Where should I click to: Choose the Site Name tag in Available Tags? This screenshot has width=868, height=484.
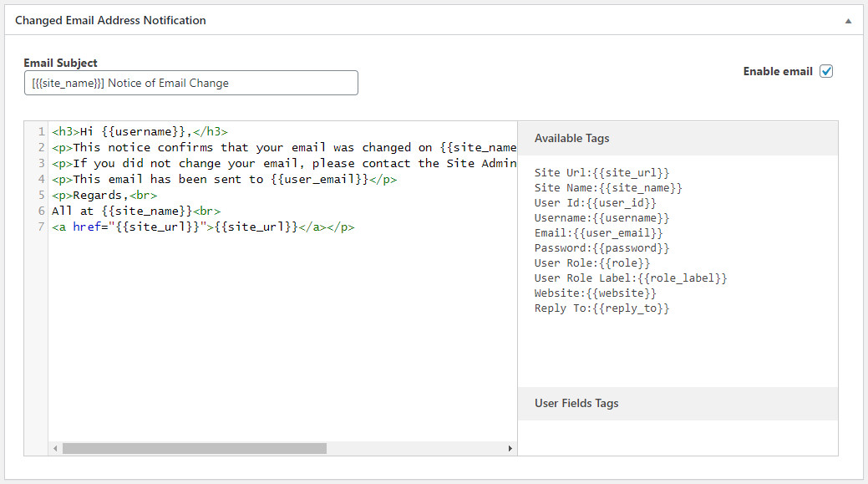(x=608, y=188)
